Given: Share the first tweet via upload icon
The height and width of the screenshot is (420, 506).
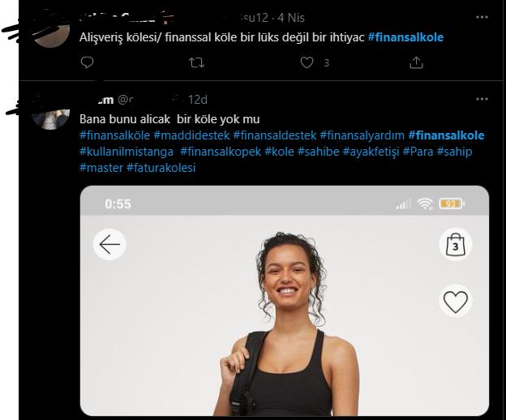Looking at the screenshot, I should 416,62.
